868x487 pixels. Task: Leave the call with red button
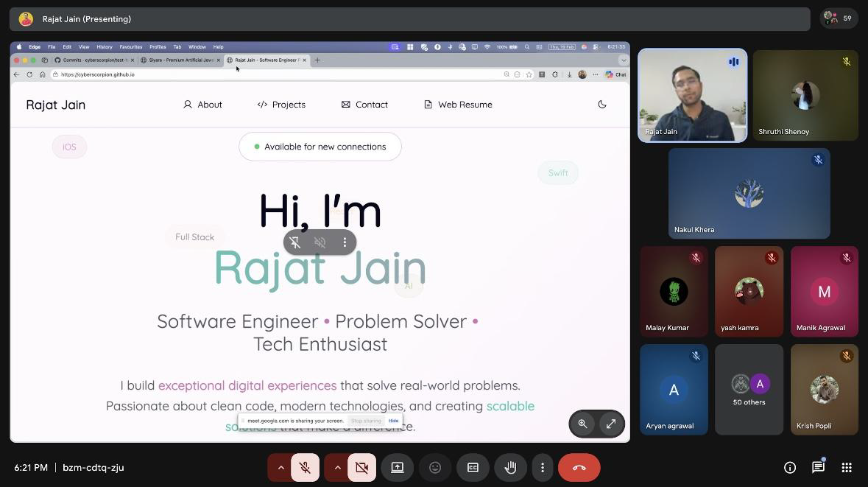click(579, 467)
